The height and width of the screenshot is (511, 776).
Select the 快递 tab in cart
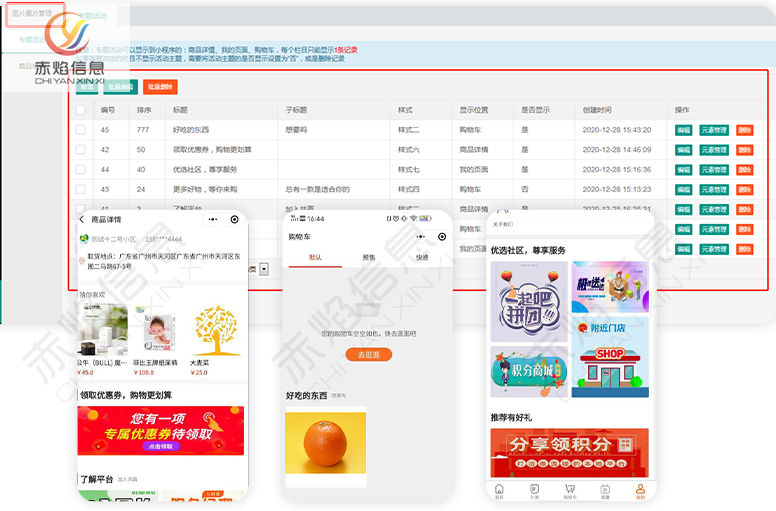(x=422, y=257)
